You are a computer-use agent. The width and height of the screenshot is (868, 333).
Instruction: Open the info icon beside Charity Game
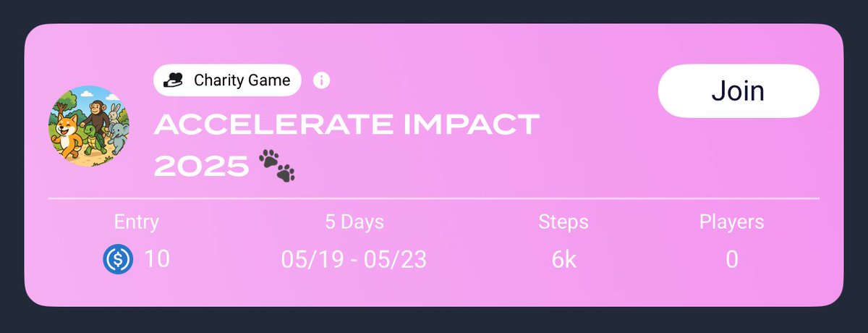click(x=322, y=80)
